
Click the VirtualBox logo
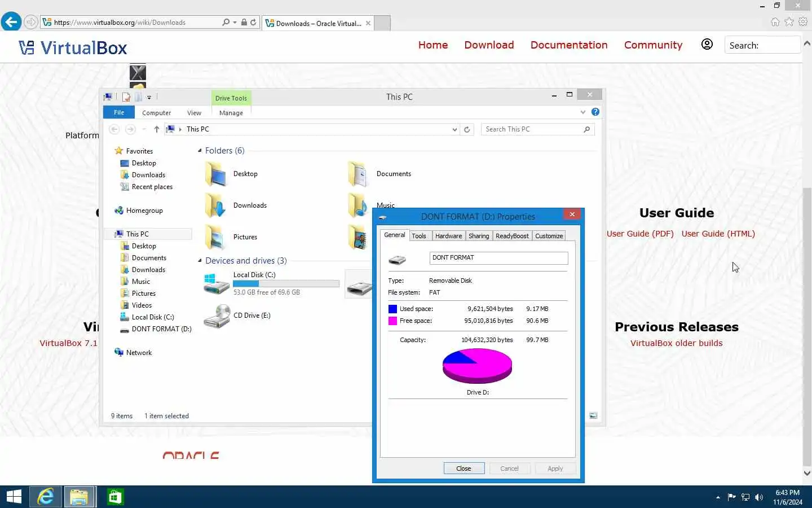tap(73, 48)
